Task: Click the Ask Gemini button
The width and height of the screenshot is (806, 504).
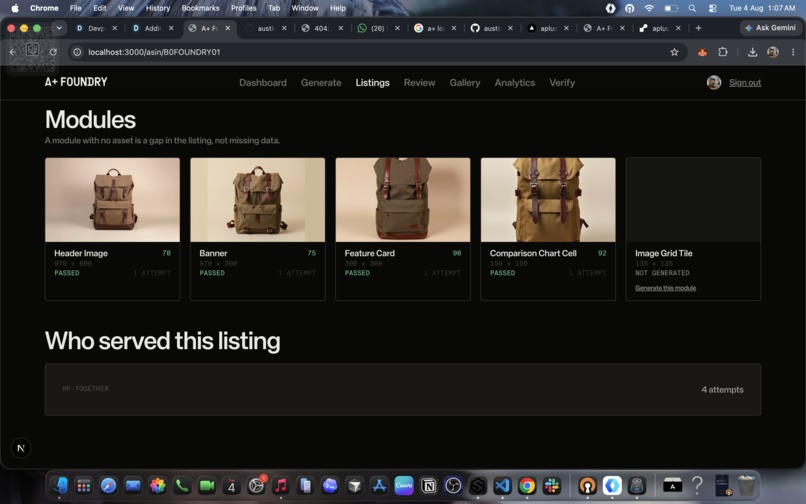Action: click(x=770, y=28)
